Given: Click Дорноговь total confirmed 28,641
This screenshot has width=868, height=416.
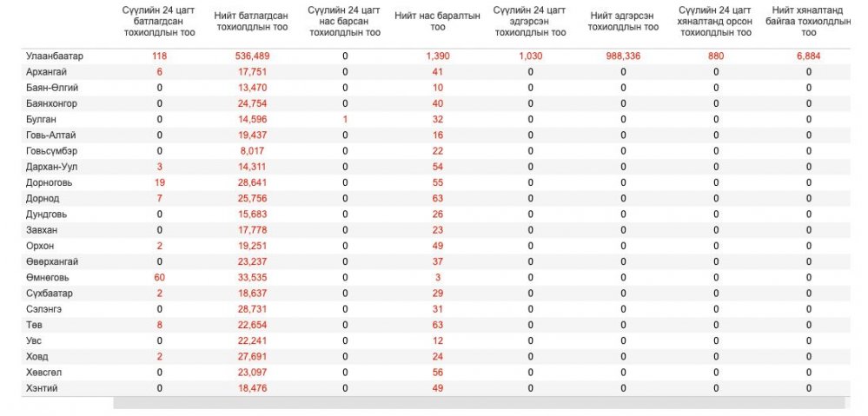Looking at the screenshot, I should (253, 182).
